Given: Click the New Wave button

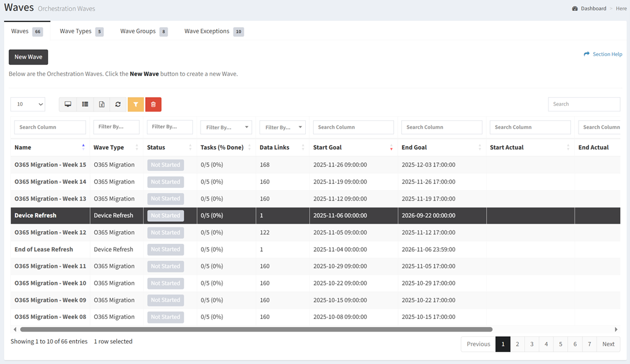Looking at the screenshot, I should tap(28, 57).
